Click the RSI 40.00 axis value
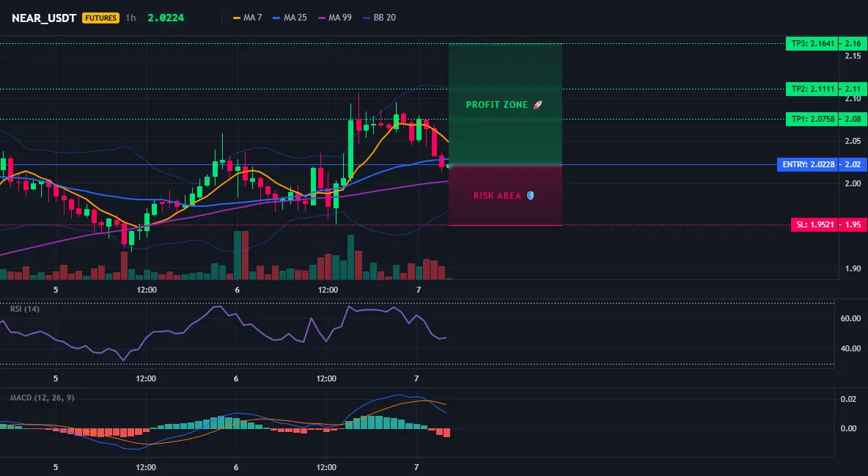Screen dimensions: 868x476 851,348
